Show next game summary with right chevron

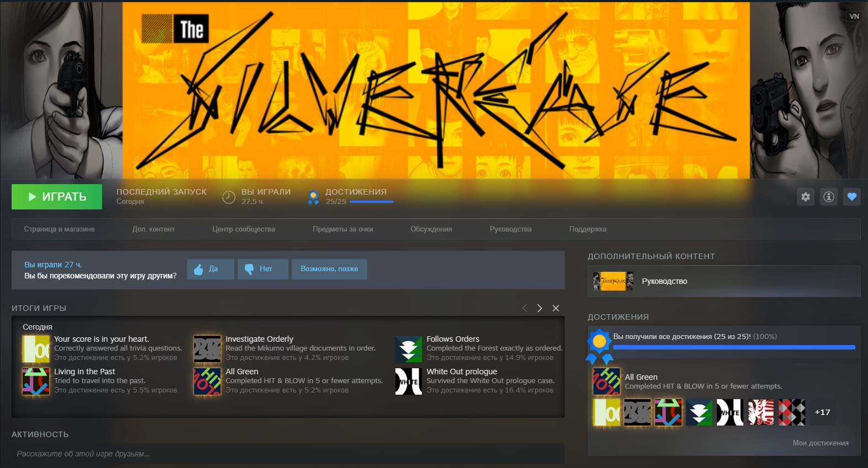(x=539, y=308)
